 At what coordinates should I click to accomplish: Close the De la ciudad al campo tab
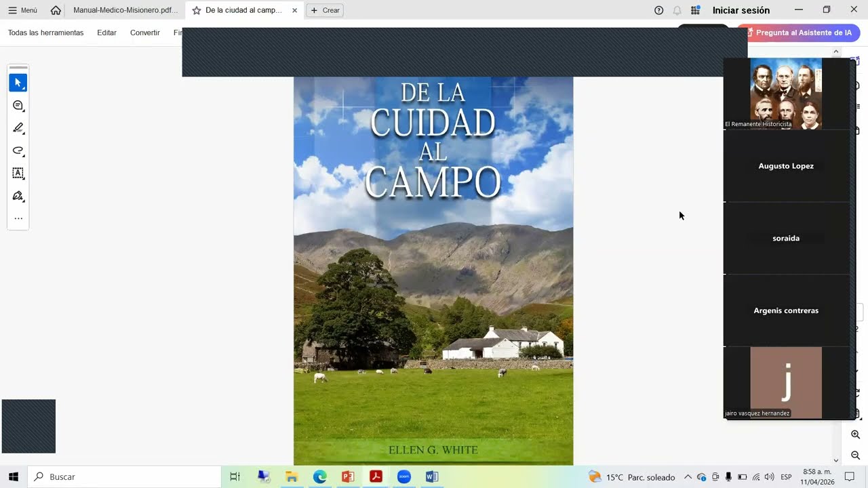click(x=294, y=10)
